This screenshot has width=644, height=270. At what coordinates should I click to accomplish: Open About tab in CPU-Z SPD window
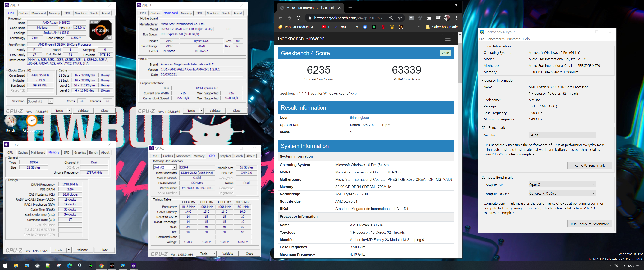tap(250, 156)
